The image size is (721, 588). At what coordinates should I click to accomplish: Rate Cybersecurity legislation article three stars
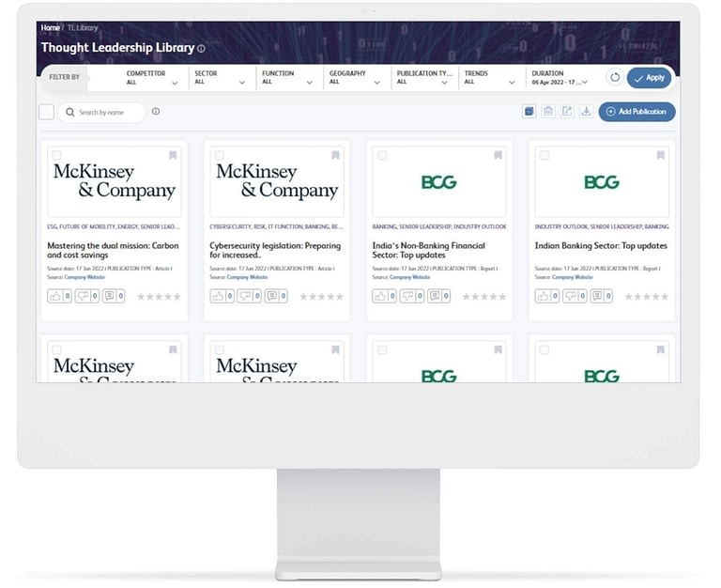coord(321,297)
